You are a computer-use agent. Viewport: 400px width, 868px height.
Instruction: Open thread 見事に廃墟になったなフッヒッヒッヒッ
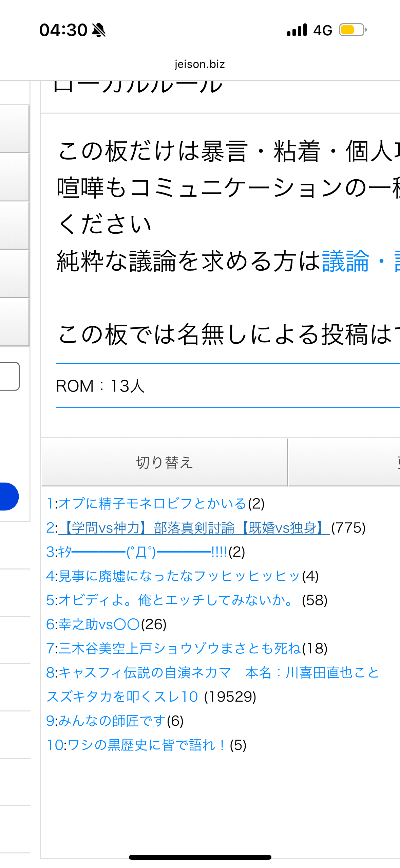(x=179, y=576)
